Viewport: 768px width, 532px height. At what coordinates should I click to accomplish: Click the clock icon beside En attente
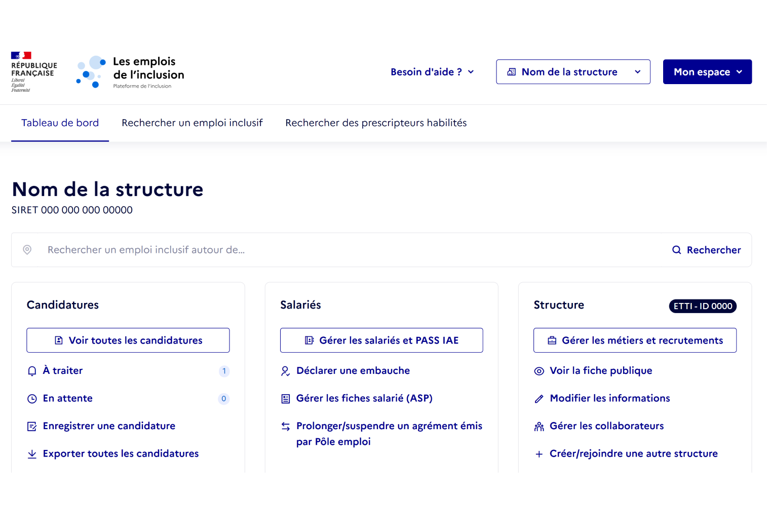tap(32, 399)
